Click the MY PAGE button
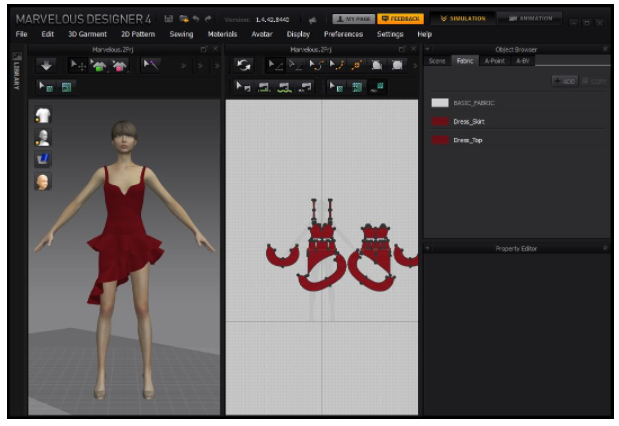 pyautogui.click(x=353, y=18)
